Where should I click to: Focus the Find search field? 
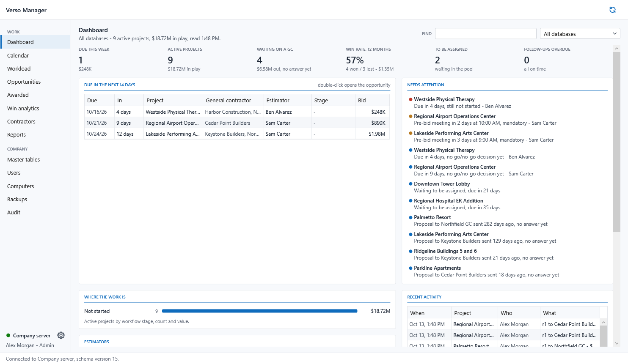(485, 34)
